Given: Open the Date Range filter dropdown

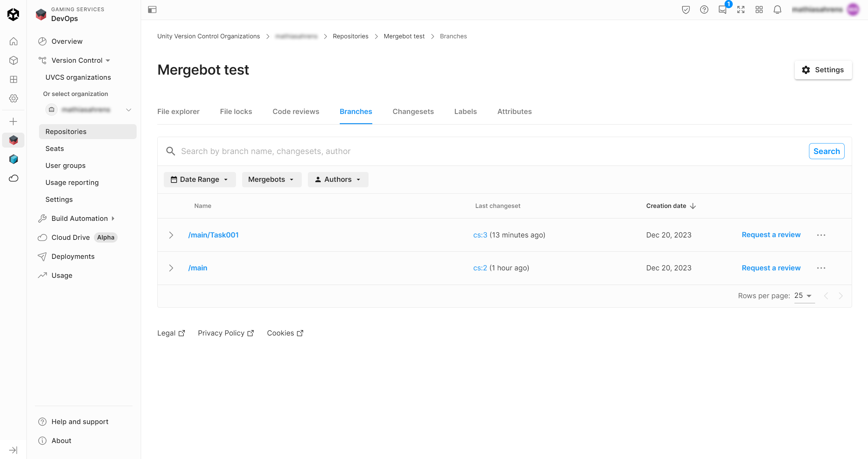Looking at the screenshot, I should [x=199, y=179].
